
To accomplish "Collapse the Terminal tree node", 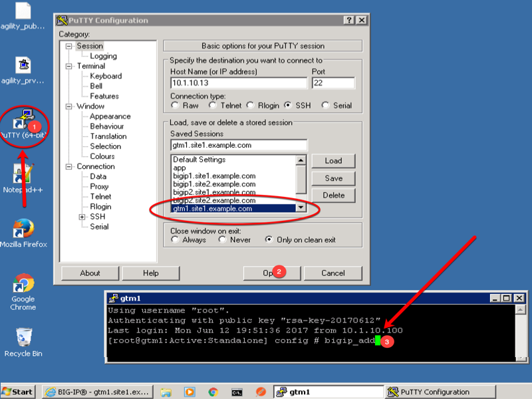I will pos(69,66).
